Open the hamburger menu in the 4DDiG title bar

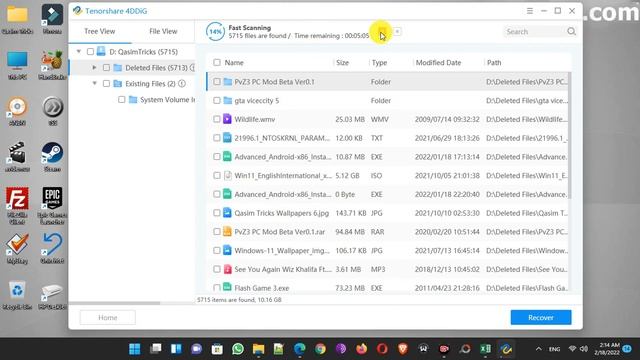pos(530,11)
